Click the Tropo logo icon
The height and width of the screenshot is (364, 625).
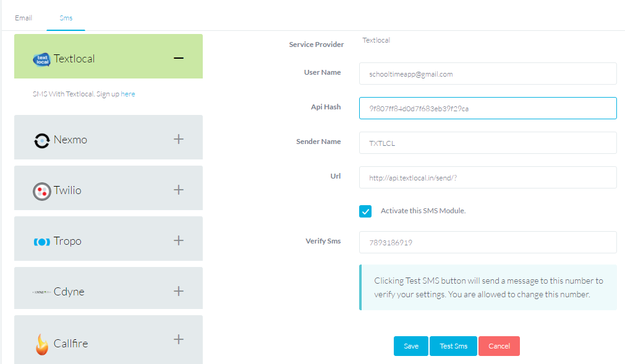pos(42,242)
